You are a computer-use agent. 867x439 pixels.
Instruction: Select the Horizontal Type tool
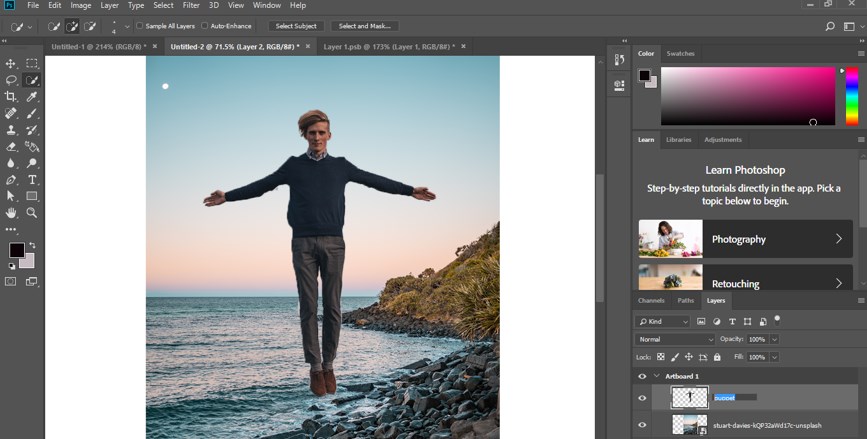[x=32, y=180]
